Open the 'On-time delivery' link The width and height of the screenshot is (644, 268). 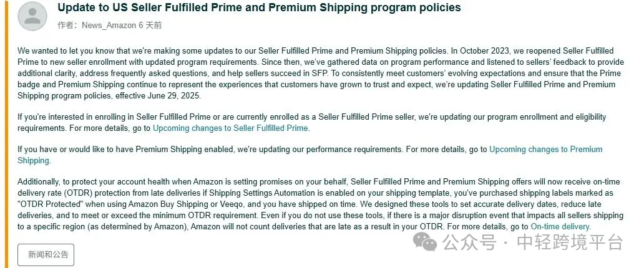560,226
